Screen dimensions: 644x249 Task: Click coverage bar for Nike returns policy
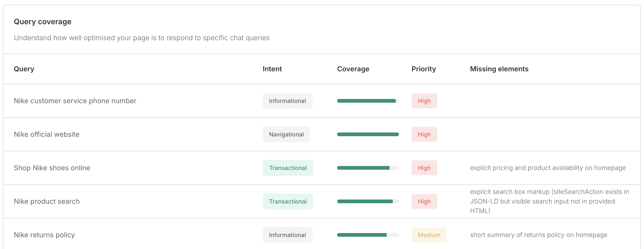(x=368, y=235)
